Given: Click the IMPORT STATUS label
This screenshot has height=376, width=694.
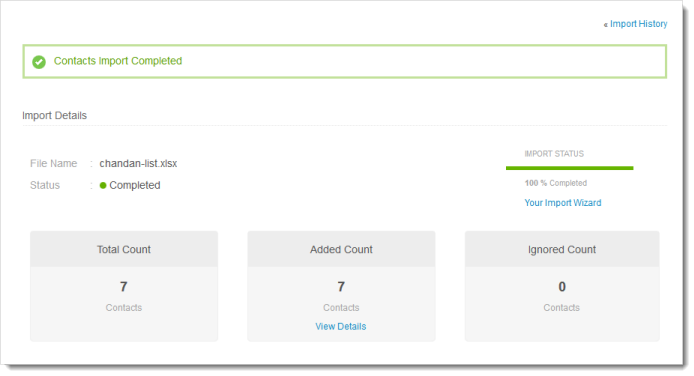Looking at the screenshot, I should [554, 154].
